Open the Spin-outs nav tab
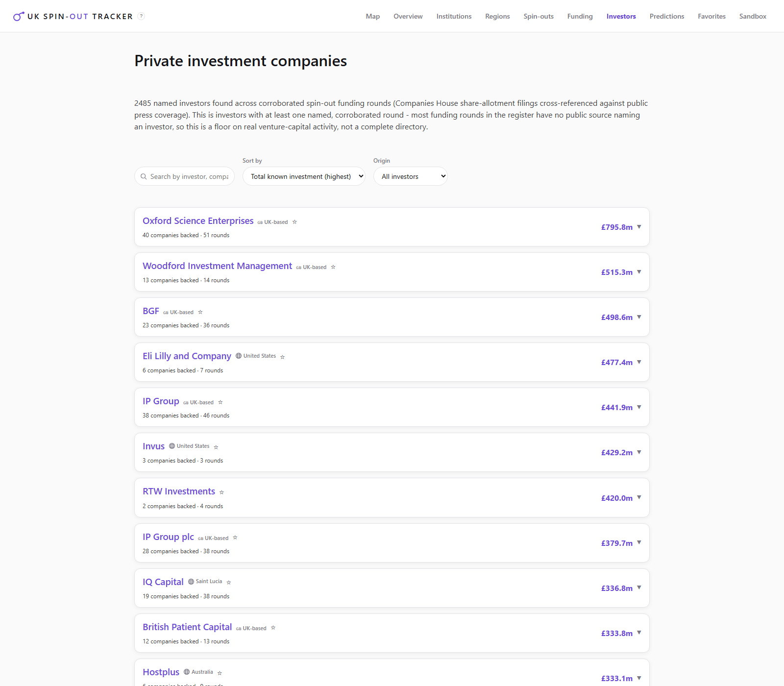 point(539,16)
